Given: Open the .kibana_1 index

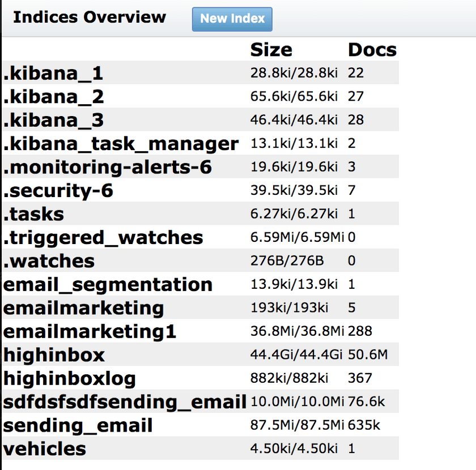Looking at the screenshot, I should coord(53,74).
